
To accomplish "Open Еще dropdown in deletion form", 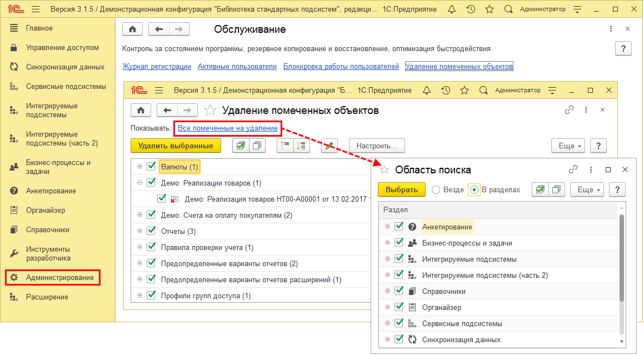I will tap(568, 146).
